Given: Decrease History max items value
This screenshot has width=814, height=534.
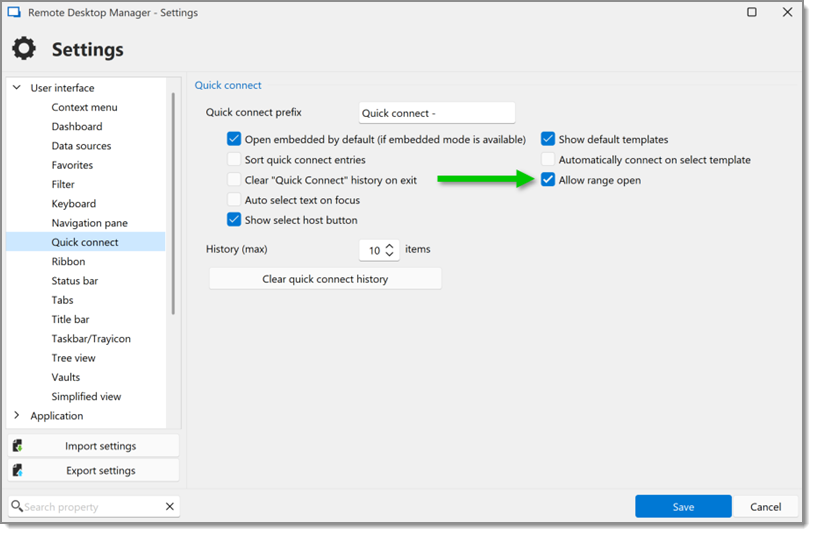Looking at the screenshot, I should (x=391, y=255).
